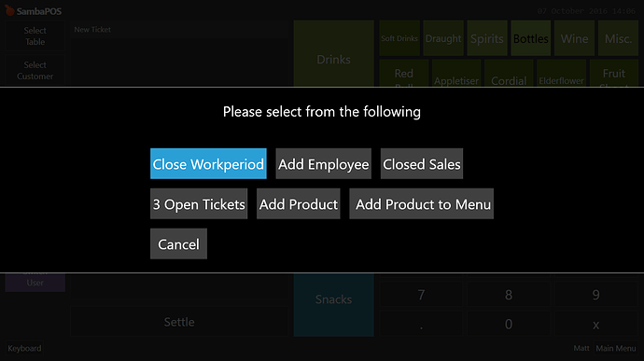
Task: Choose Add Product to Menu
Action: 421,203
